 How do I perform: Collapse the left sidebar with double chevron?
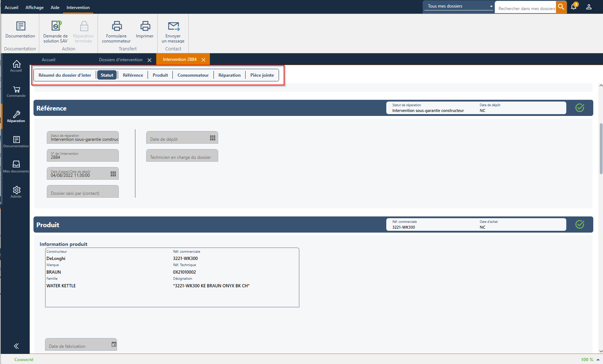pyautogui.click(x=16, y=346)
